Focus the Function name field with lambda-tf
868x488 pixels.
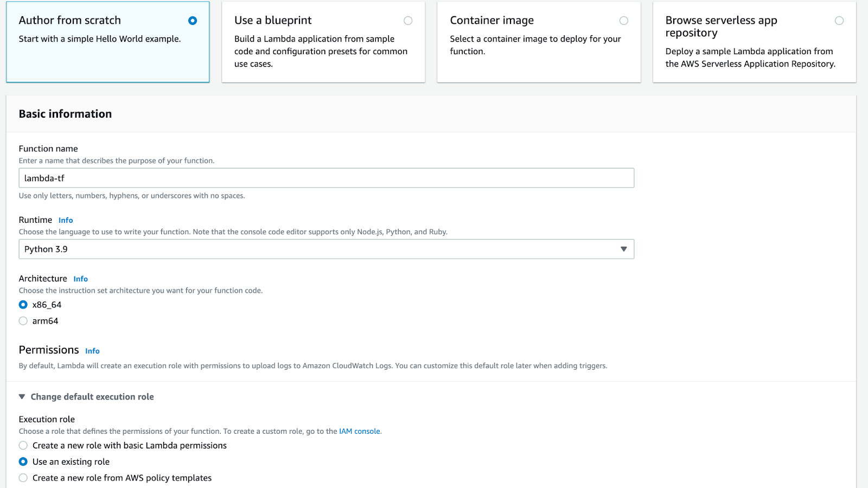tap(327, 178)
